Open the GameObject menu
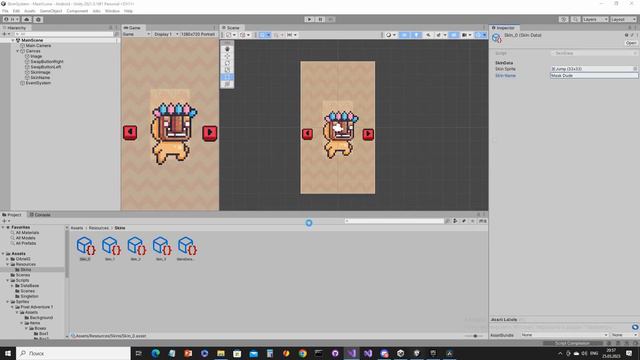Viewport: 640px width, 360px height. (51, 11)
